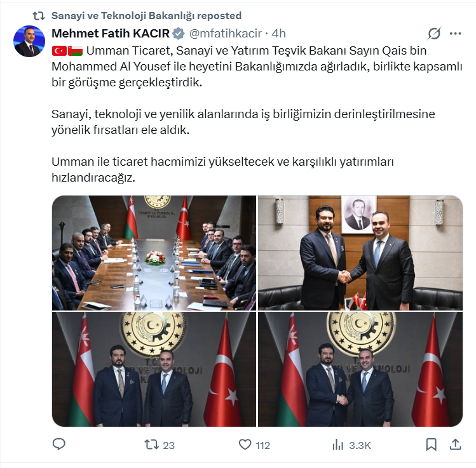Open bottom-left photo of ministers standing

154,369
